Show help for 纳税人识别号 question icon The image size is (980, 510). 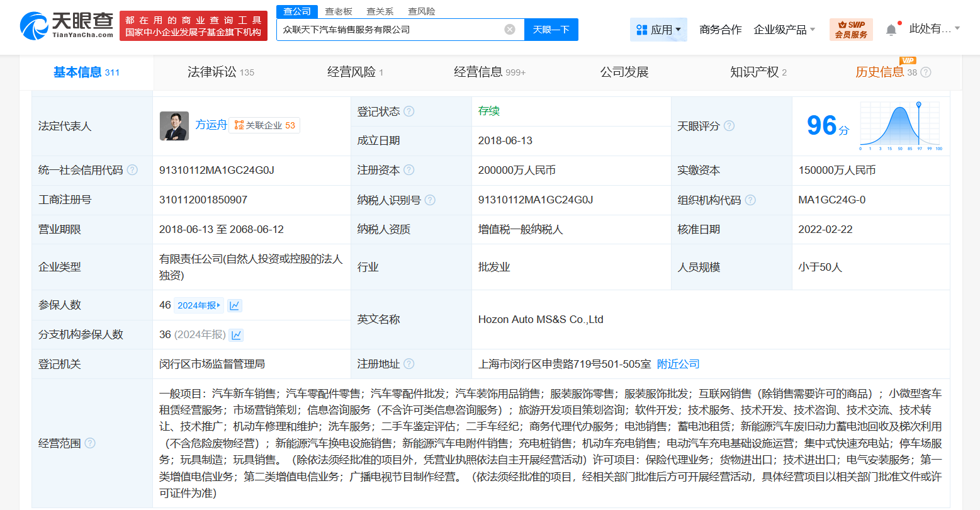pos(430,200)
